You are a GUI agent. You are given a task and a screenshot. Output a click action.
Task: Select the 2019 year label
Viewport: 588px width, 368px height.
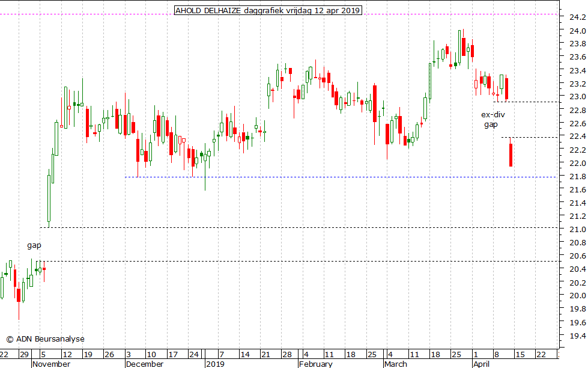(215, 364)
